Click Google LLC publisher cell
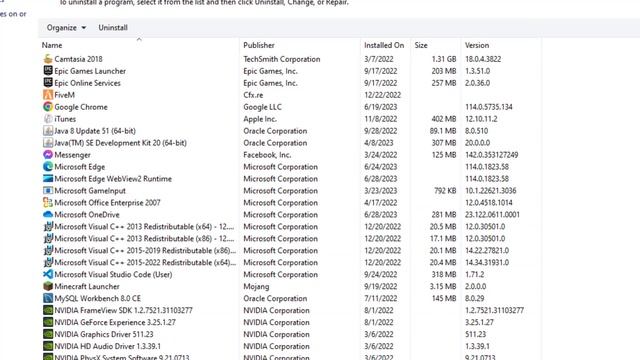This screenshot has width=640, height=360. 262,107
